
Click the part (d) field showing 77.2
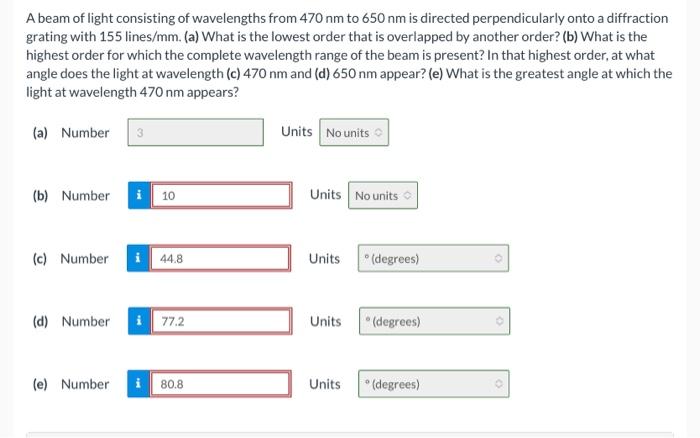[x=221, y=321]
